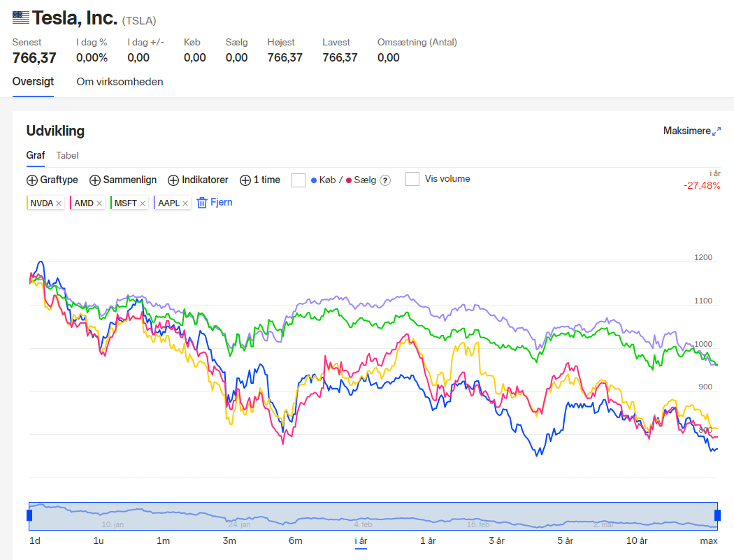Remove AAPL comparison with its X

point(185,203)
